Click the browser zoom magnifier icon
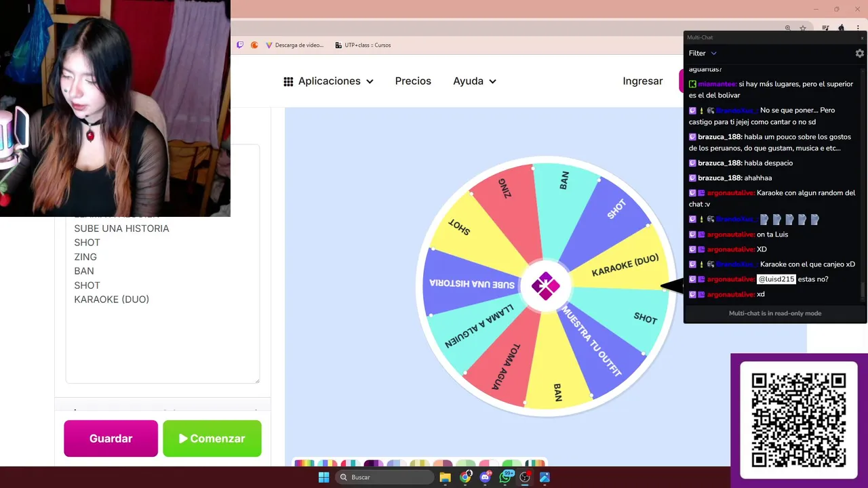The image size is (868, 488). tap(788, 28)
